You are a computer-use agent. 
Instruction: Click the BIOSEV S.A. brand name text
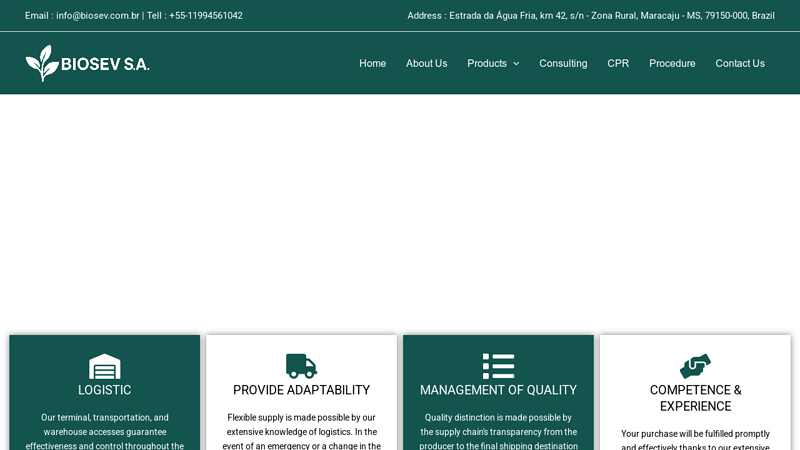[105, 64]
